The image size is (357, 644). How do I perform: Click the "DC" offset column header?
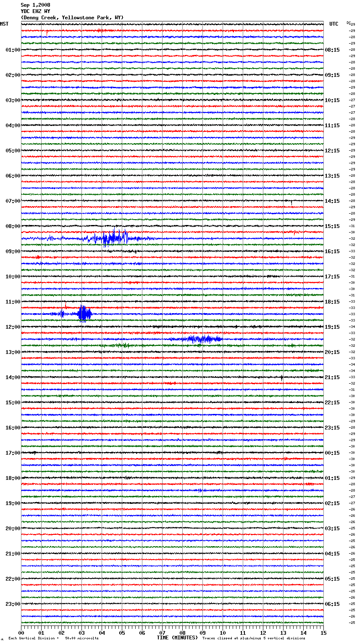[349, 23]
